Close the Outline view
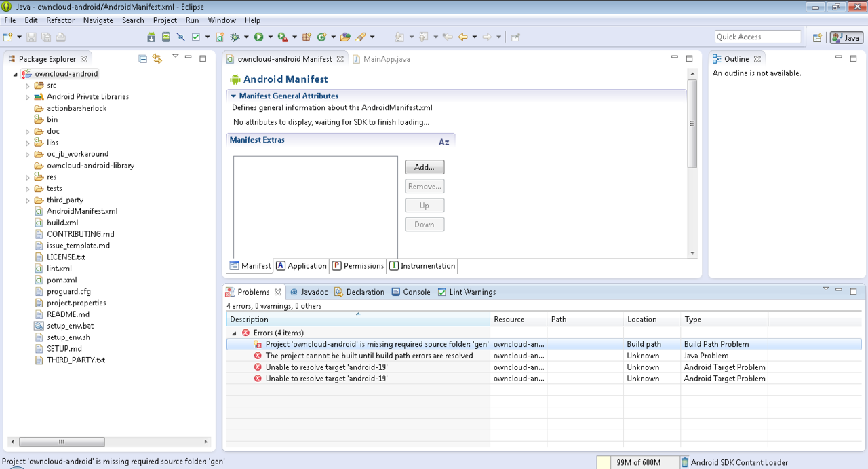Screen dimensions: 868x469 [757, 59]
